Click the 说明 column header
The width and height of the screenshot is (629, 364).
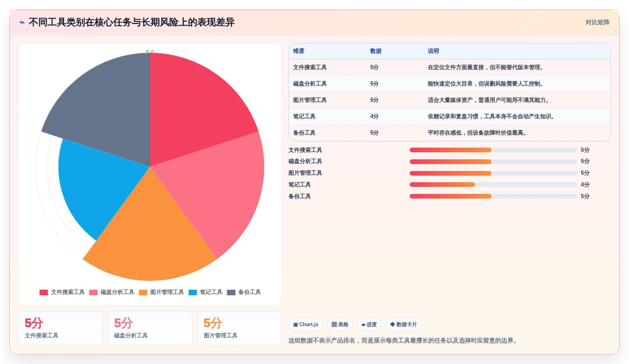(433, 51)
